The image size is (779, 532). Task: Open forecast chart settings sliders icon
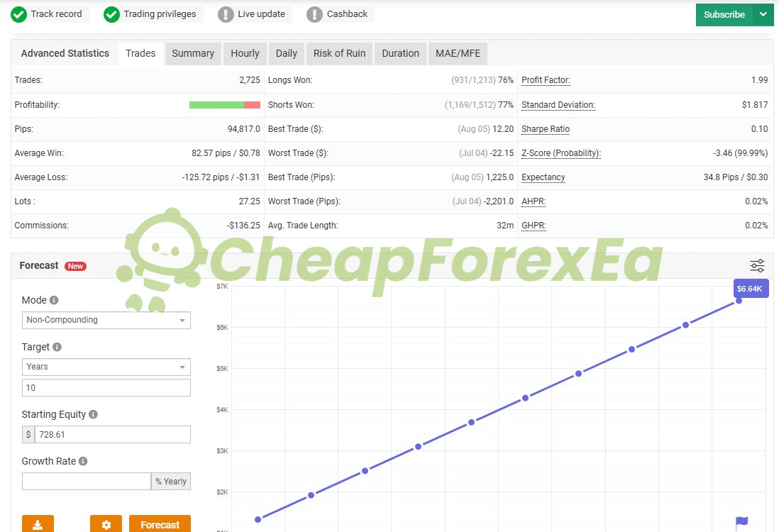tap(757, 266)
